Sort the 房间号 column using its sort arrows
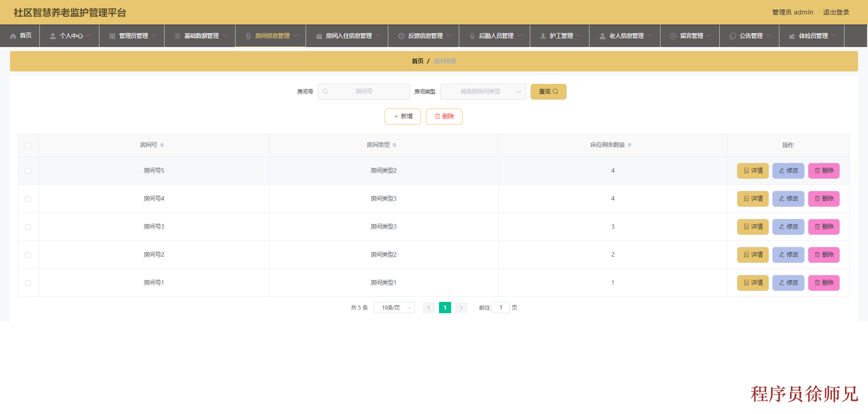868x414 pixels. (162, 145)
